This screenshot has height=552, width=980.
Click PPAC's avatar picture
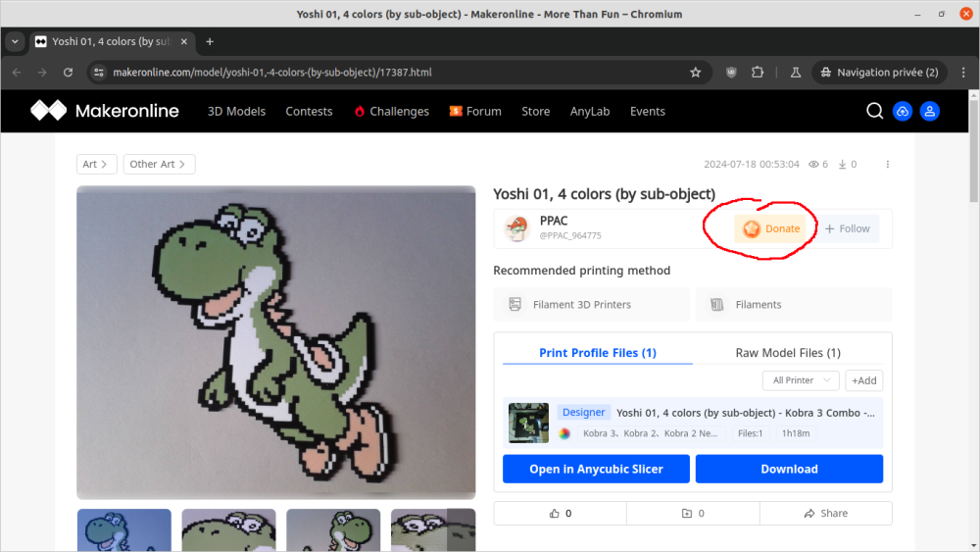[x=516, y=228]
